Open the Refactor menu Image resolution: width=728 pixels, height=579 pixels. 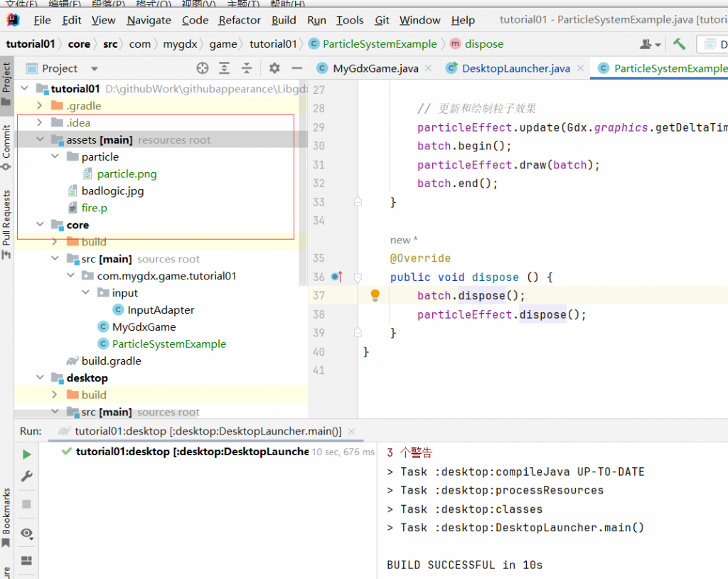coord(240,20)
